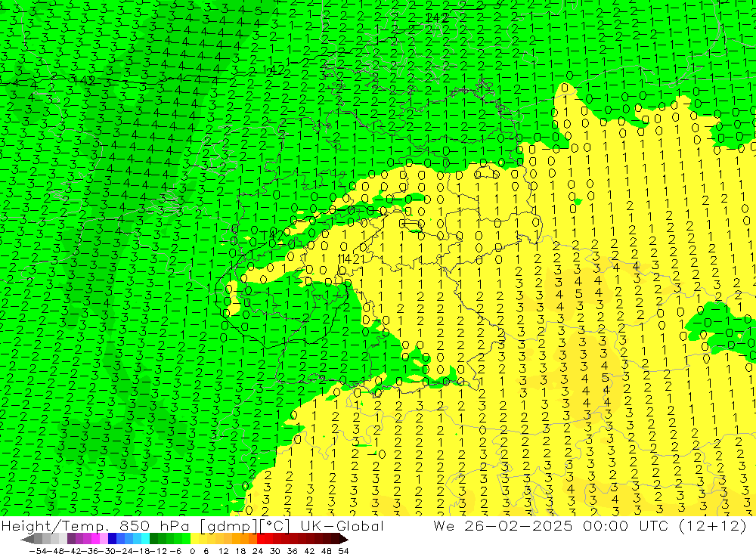Click the '-54' legend scale value

pyautogui.click(x=38, y=551)
